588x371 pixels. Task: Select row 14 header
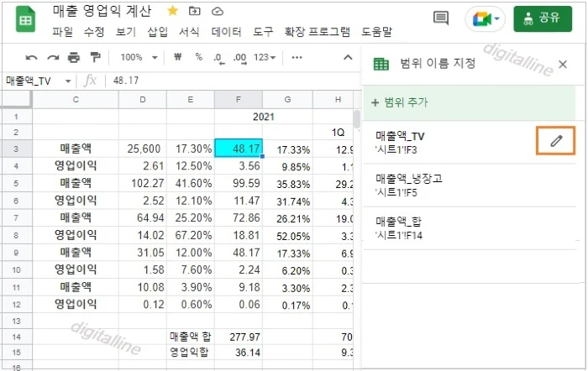(x=16, y=337)
